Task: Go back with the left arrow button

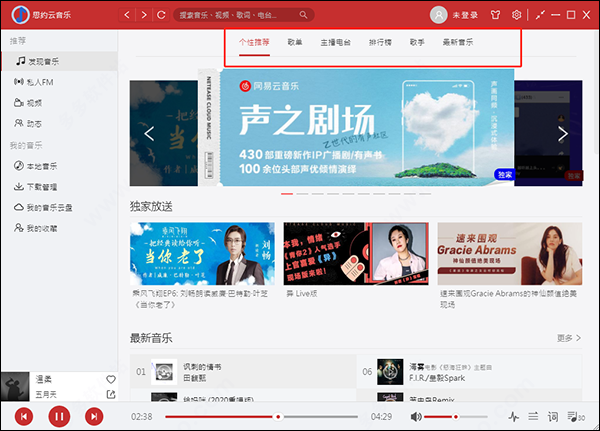Action: point(127,15)
